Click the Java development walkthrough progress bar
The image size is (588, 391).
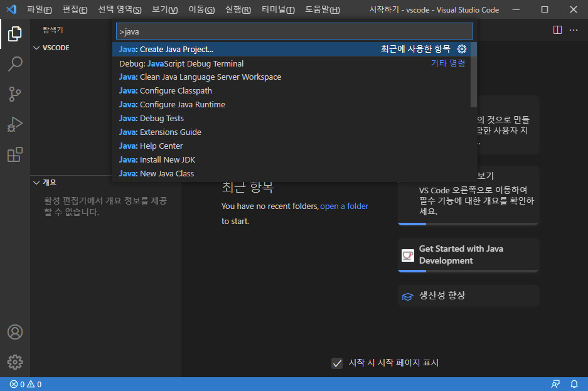tap(468, 271)
